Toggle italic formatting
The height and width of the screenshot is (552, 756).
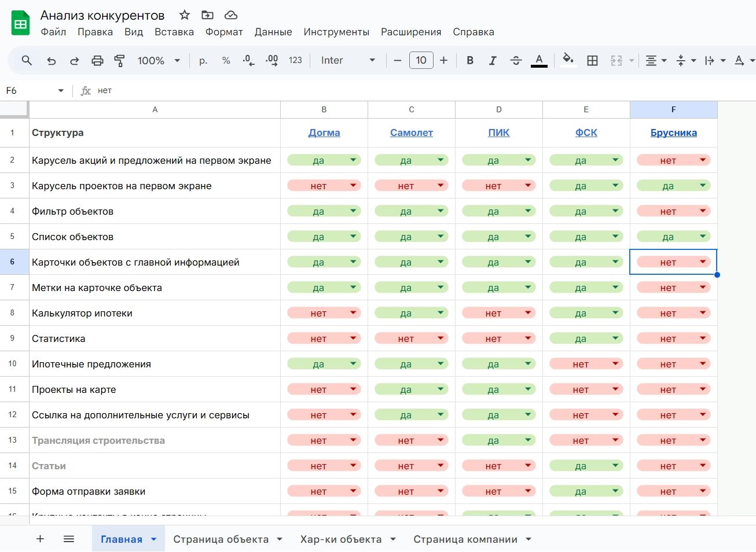coord(493,60)
